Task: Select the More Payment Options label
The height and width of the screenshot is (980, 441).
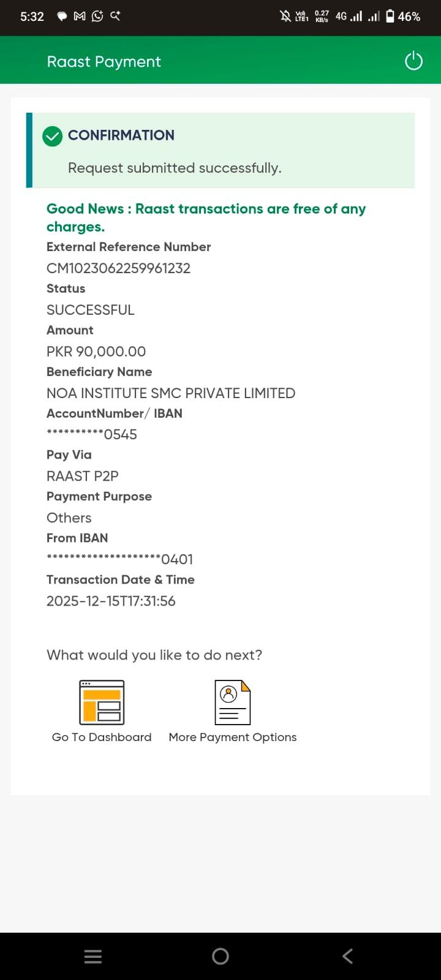Action: coord(232,737)
